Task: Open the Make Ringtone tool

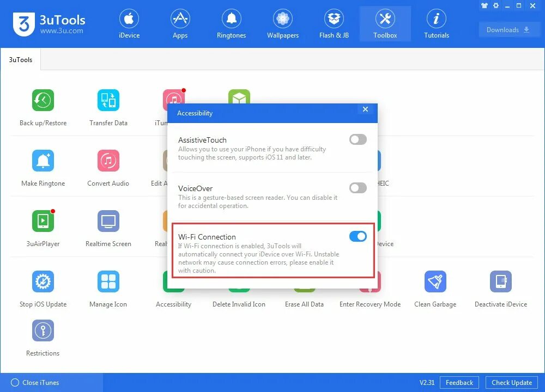Action: tap(43, 161)
